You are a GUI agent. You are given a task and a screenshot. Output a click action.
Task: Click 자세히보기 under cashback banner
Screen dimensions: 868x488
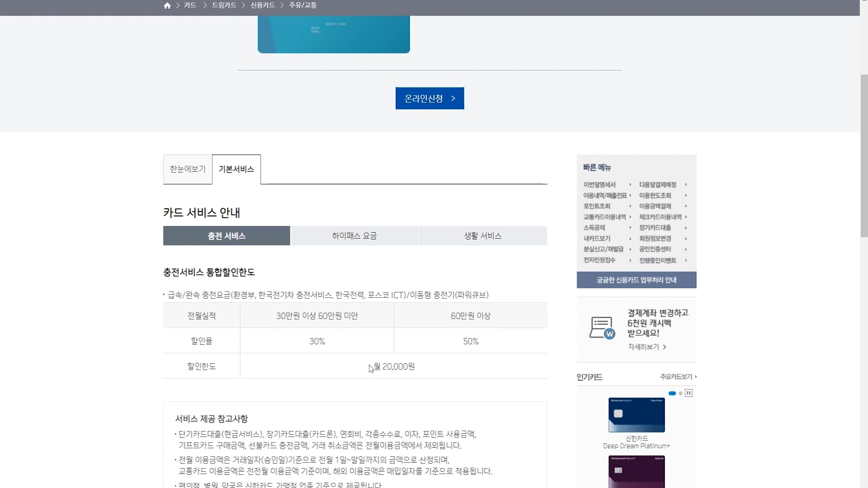[647, 347]
